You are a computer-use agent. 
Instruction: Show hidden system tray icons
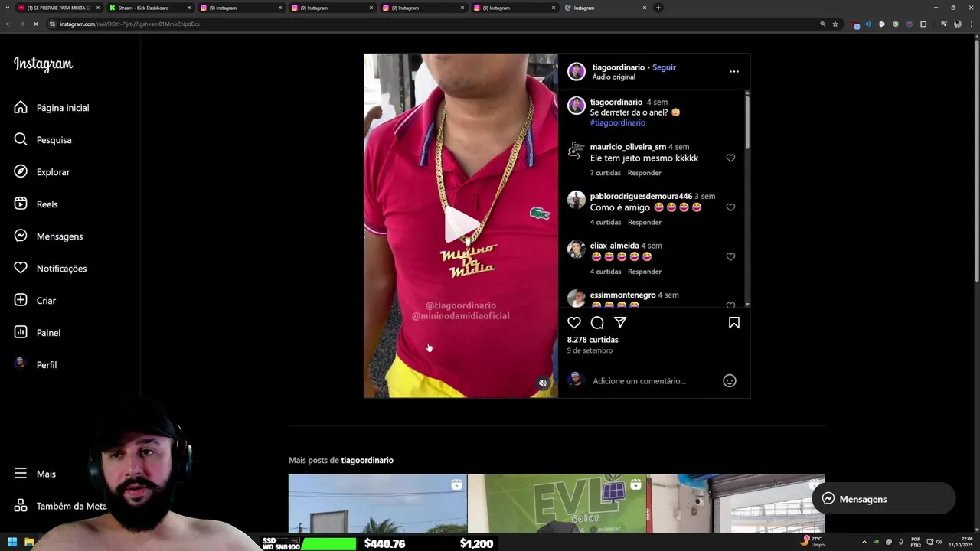click(x=864, y=542)
